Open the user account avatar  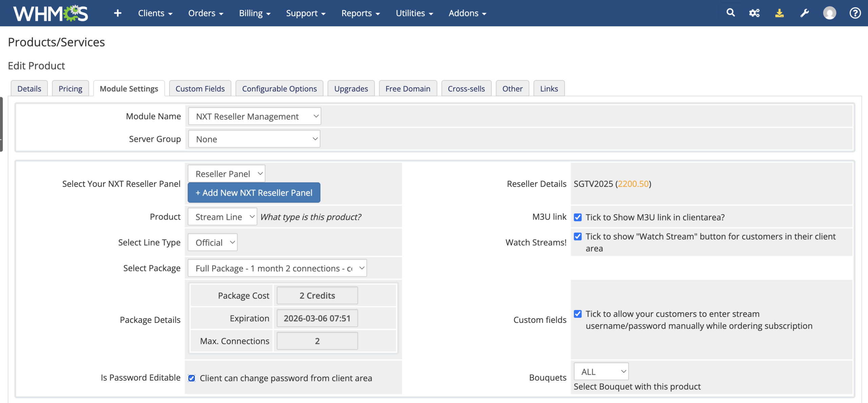point(830,13)
